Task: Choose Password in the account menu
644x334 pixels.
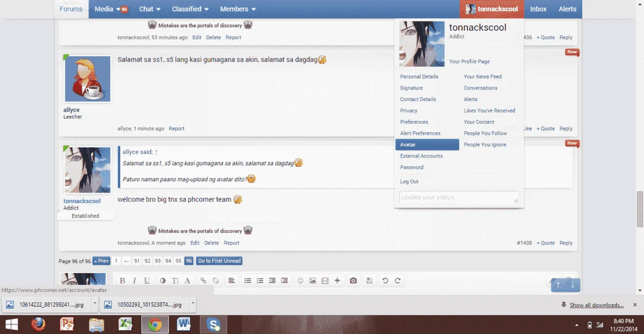Action: 411,167
